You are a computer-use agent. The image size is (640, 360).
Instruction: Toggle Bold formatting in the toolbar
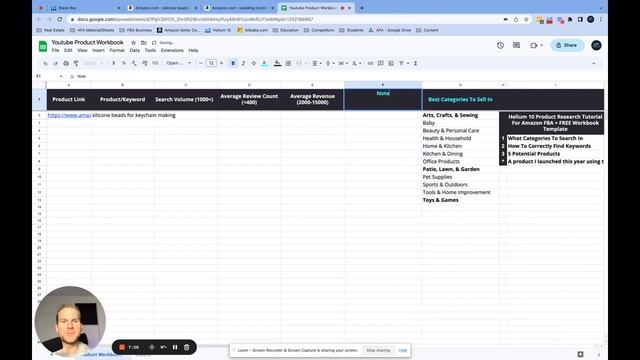(233, 63)
